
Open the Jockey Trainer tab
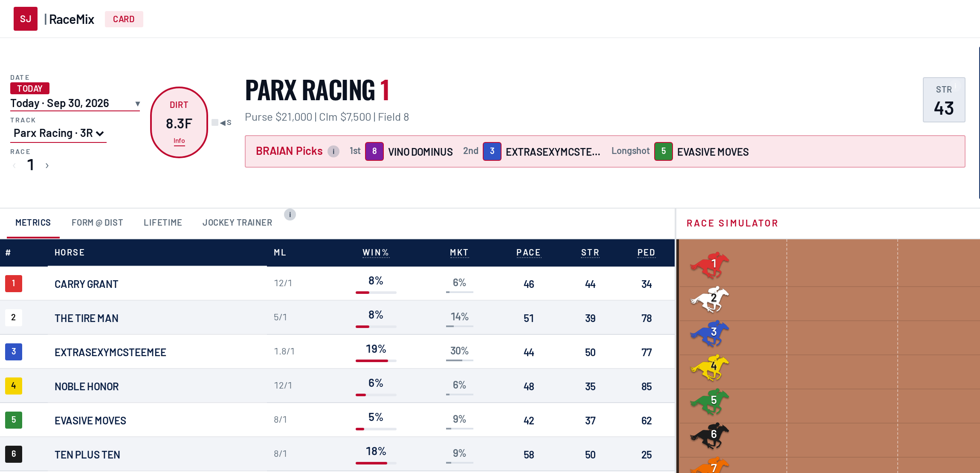237,223
